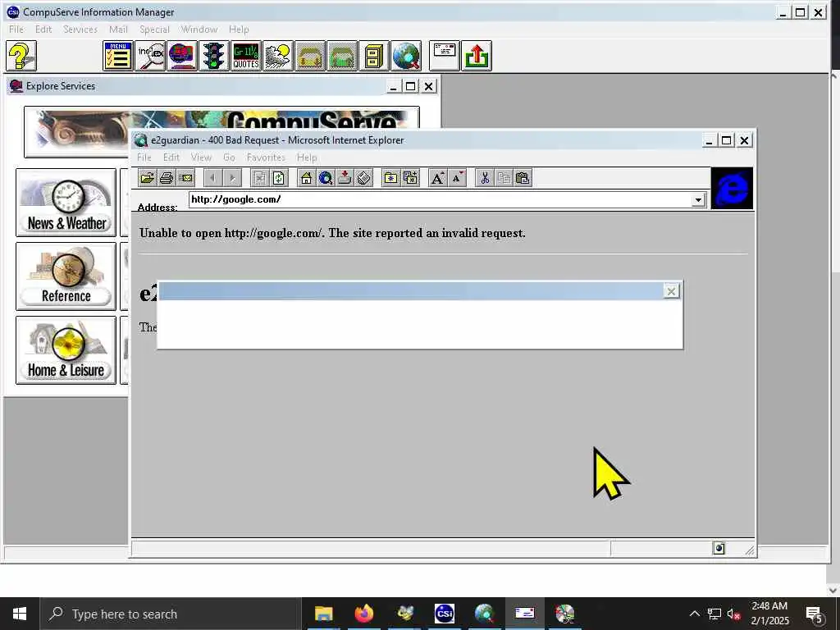
Task: Open the Home & Leisure service button
Action: point(66,350)
